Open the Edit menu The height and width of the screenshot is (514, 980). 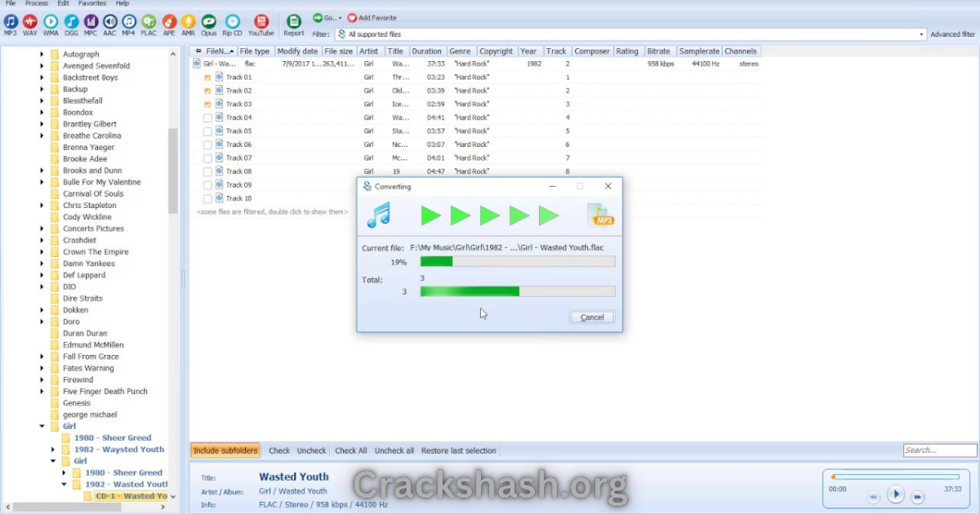63,3
